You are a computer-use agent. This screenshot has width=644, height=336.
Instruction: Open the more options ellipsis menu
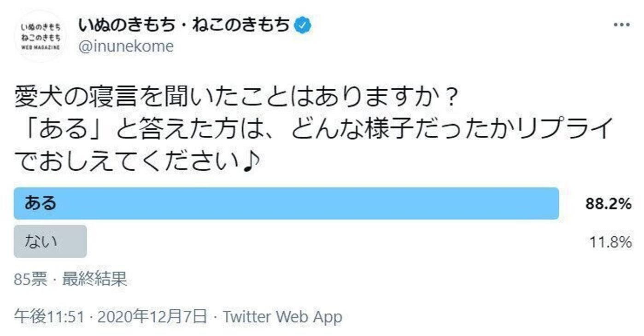pos(621,25)
